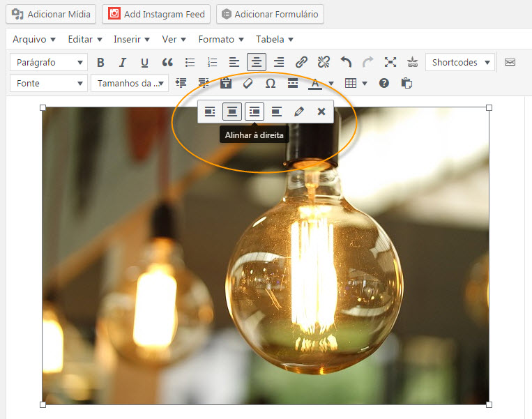This screenshot has height=419, width=532.
Task: Click the underline icon
Action: (x=144, y=62)
